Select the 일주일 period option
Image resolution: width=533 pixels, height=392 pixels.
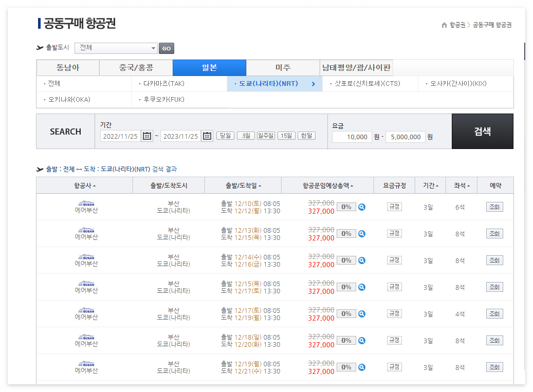click(x=266, y=136)
